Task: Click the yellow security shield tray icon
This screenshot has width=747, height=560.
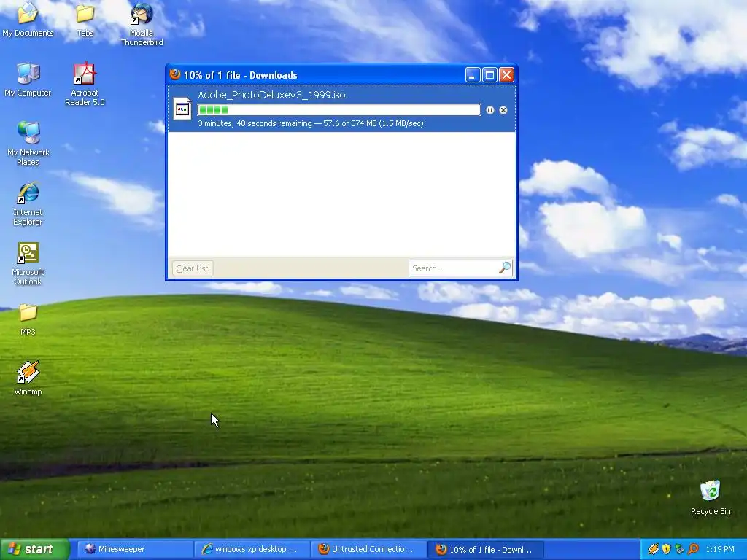Action: pos(667,549)
